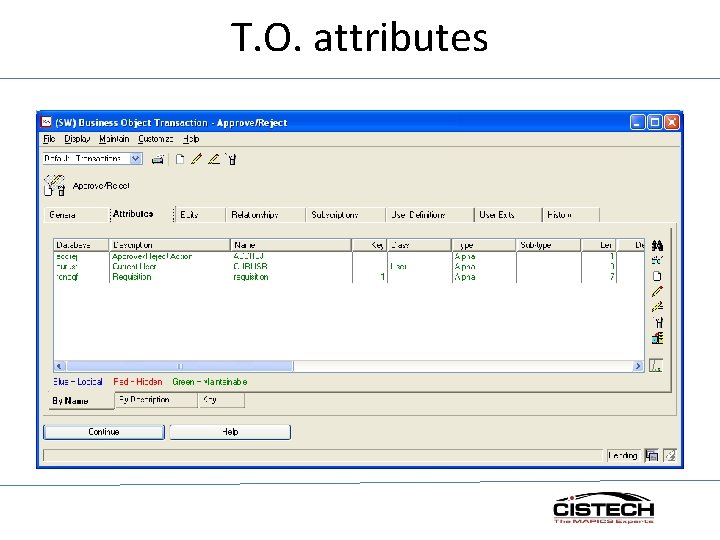This screenshot has width=720, height=540.
Task: Click the Continue button
Action: (104, 432)
